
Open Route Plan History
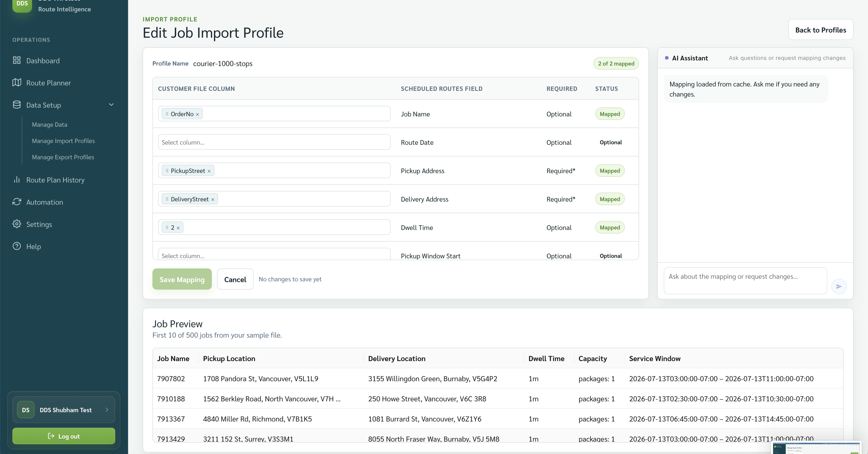[x=55, y=180]
